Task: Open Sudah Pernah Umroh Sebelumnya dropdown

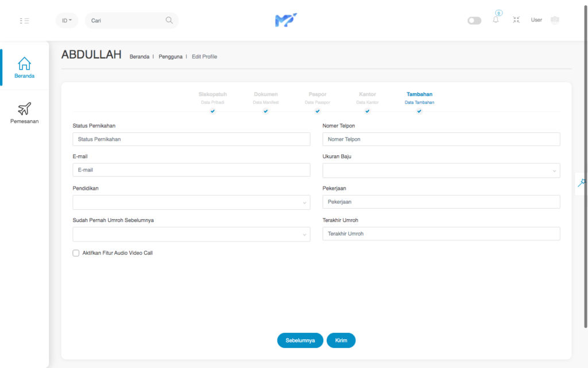Action: tap(191, 234)
